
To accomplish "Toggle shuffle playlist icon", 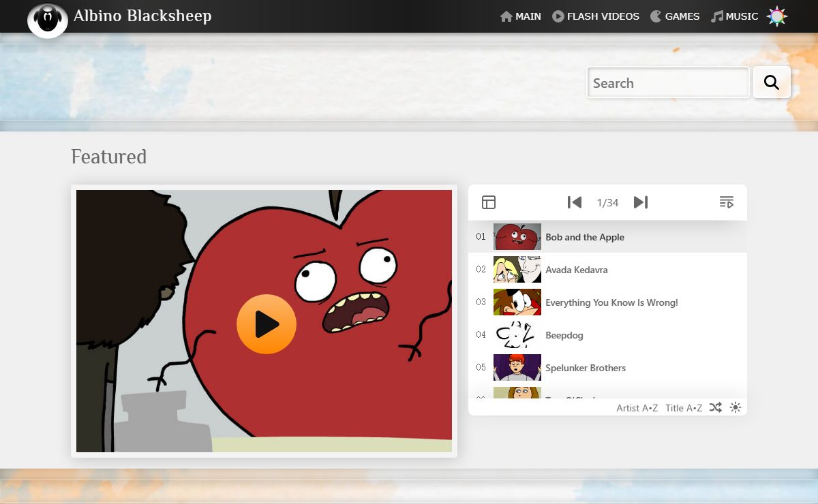I will click(x=715, y=407).
